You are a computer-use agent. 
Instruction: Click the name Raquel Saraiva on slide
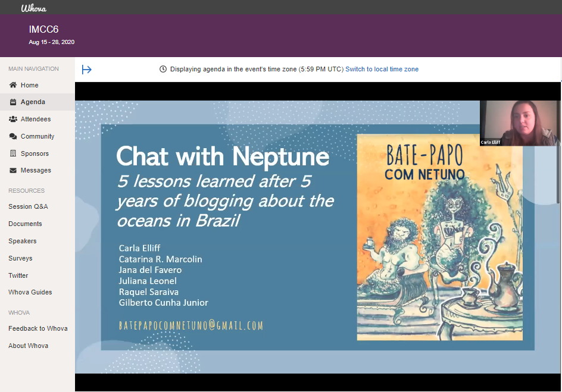tap(148, 291)
